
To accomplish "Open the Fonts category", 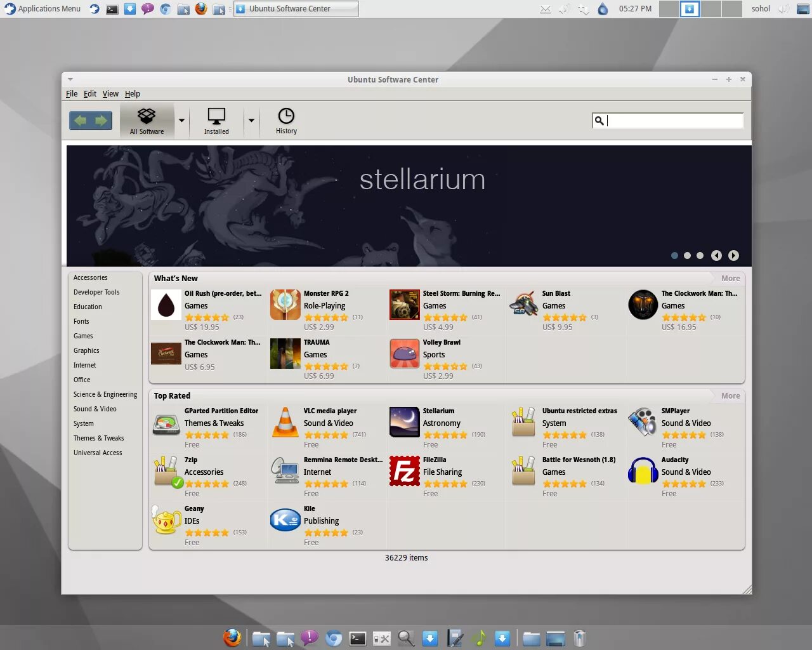I will click(81, 322).
